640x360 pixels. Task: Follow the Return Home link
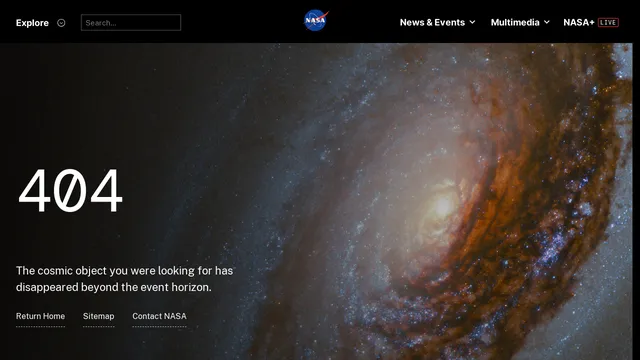point(40,316)
